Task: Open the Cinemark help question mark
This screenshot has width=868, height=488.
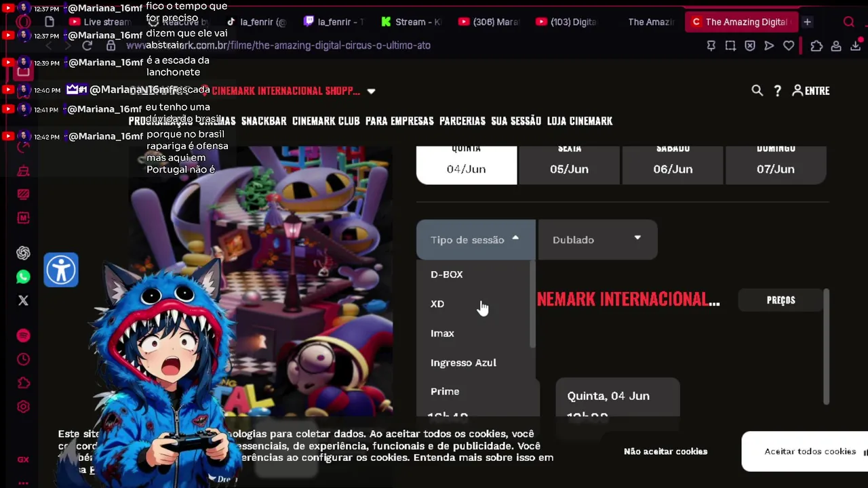Action: (x=778, y=90)
